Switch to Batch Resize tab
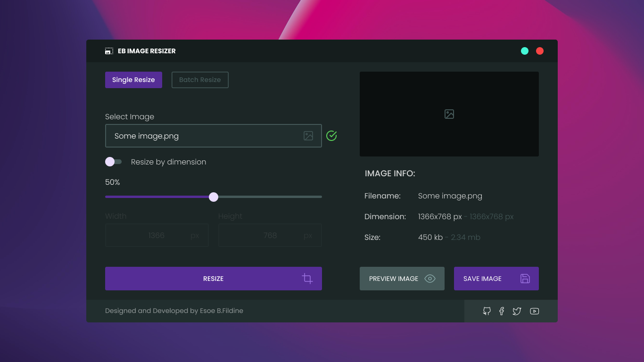 pyautogui.click(x=200, y=80)
